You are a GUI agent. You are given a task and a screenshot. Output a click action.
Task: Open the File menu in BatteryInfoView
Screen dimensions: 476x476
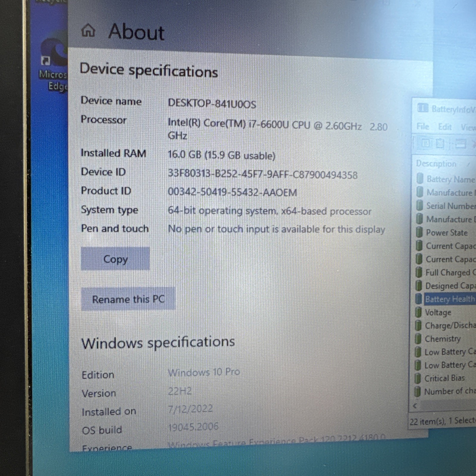pos(422,126)
